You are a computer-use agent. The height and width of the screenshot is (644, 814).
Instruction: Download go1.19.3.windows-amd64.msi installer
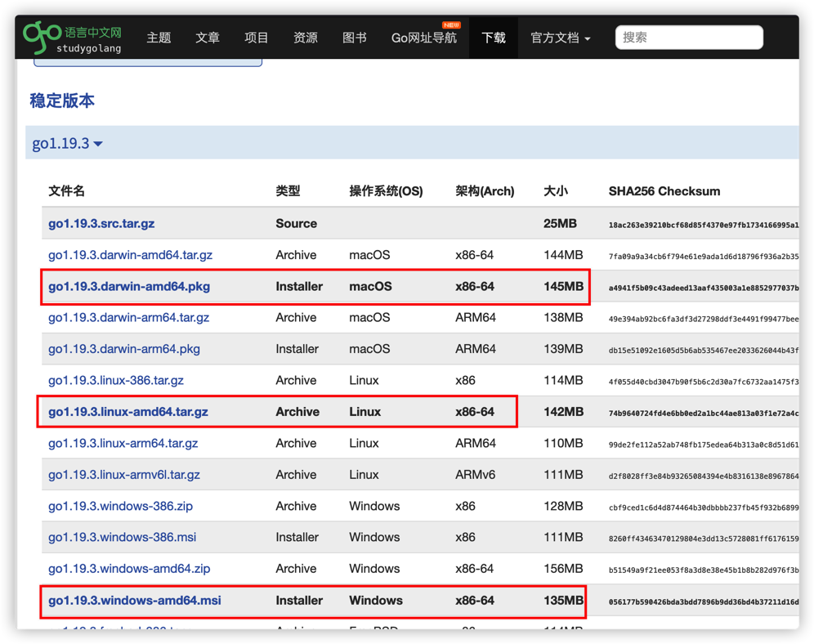click(x=135, y=601)
